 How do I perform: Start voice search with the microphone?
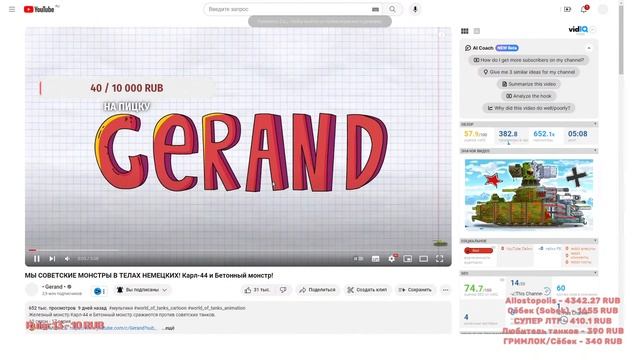415,9
